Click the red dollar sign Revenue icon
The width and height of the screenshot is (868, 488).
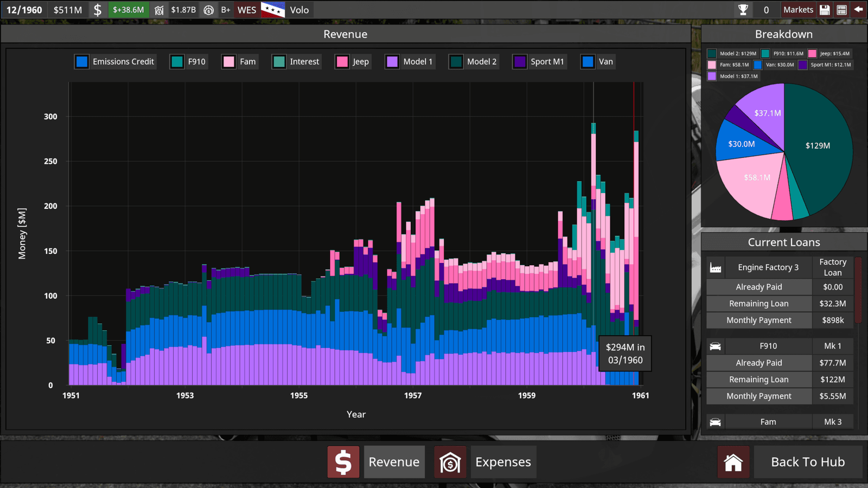pyautogui.click(x=343, y=462)
